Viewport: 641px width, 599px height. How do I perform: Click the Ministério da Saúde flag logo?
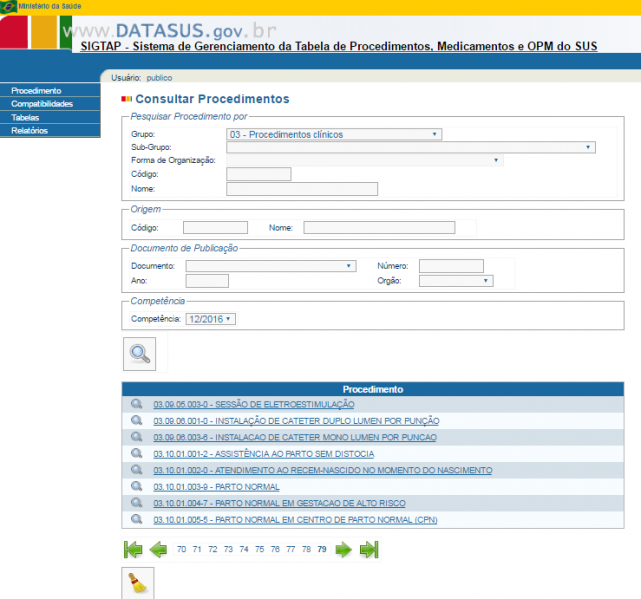9,7
